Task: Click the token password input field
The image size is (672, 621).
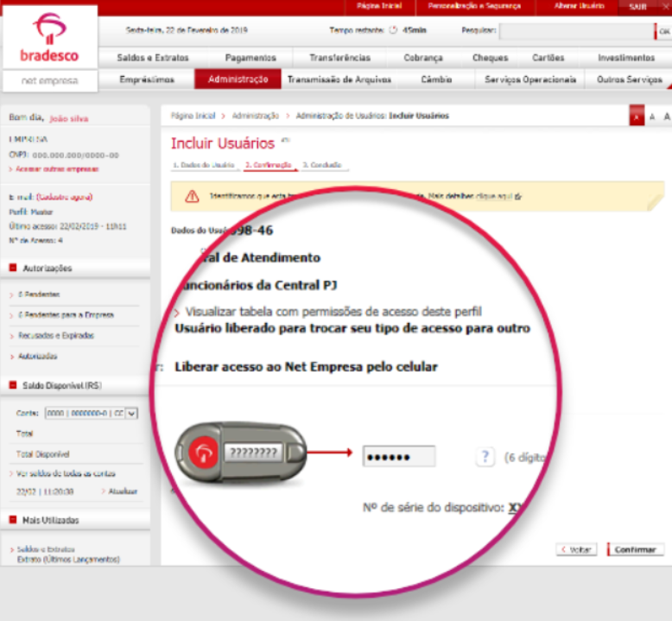Action: (x=399, y=456)
